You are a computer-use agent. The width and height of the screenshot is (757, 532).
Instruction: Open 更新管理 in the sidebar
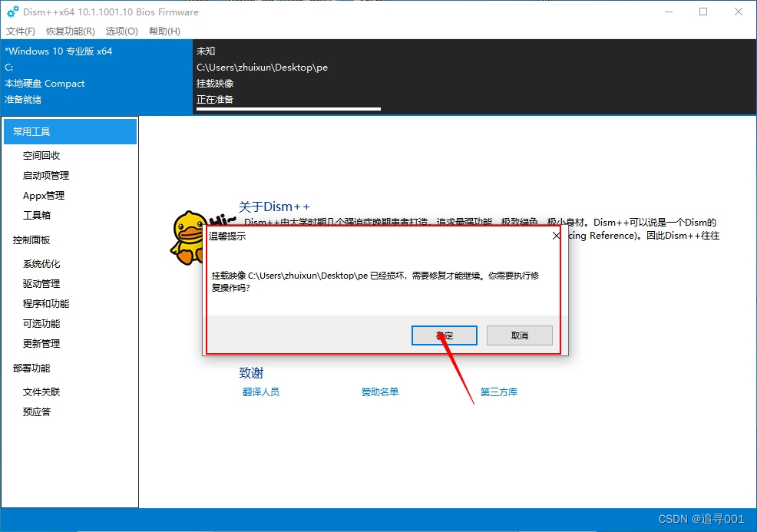point(41,343)
